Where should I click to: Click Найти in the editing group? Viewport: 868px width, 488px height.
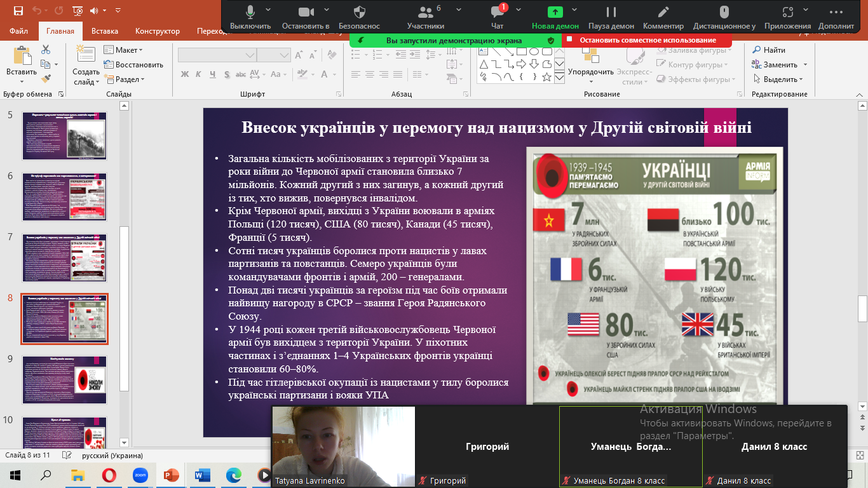(769, 50)
